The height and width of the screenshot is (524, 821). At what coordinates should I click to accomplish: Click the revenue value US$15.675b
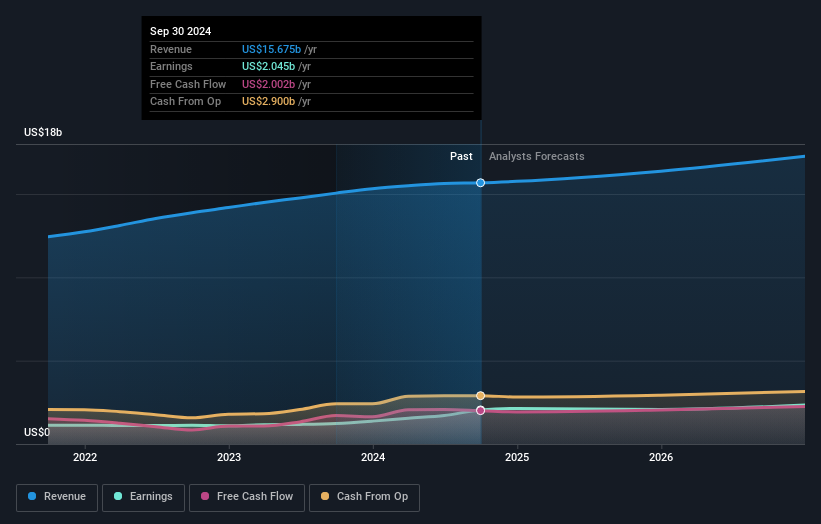tap(271, 49)
